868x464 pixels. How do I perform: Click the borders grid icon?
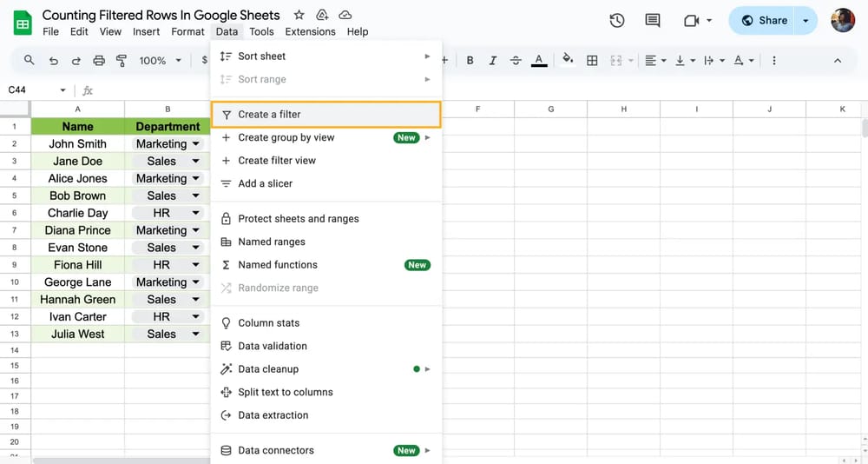point(592,61)
